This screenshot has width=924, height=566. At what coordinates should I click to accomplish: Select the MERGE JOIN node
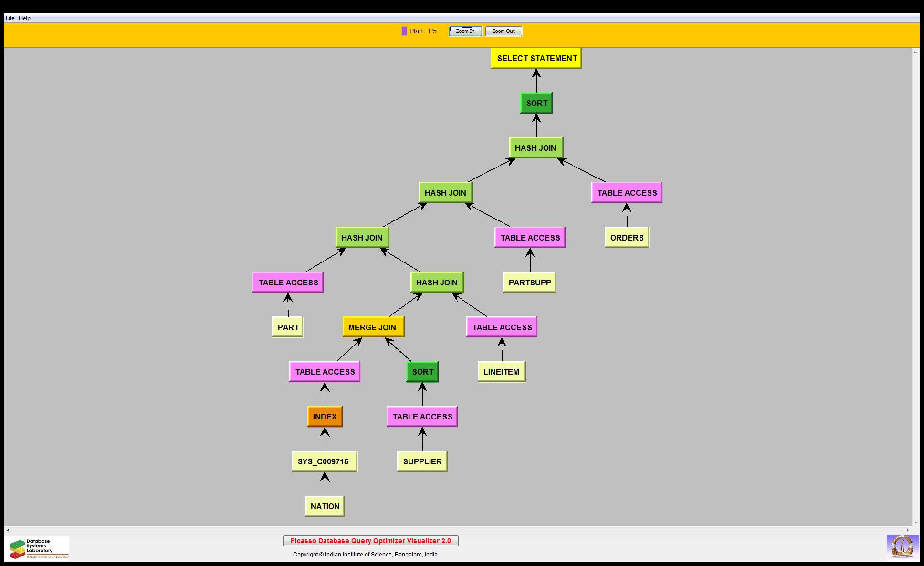[373, 327]
